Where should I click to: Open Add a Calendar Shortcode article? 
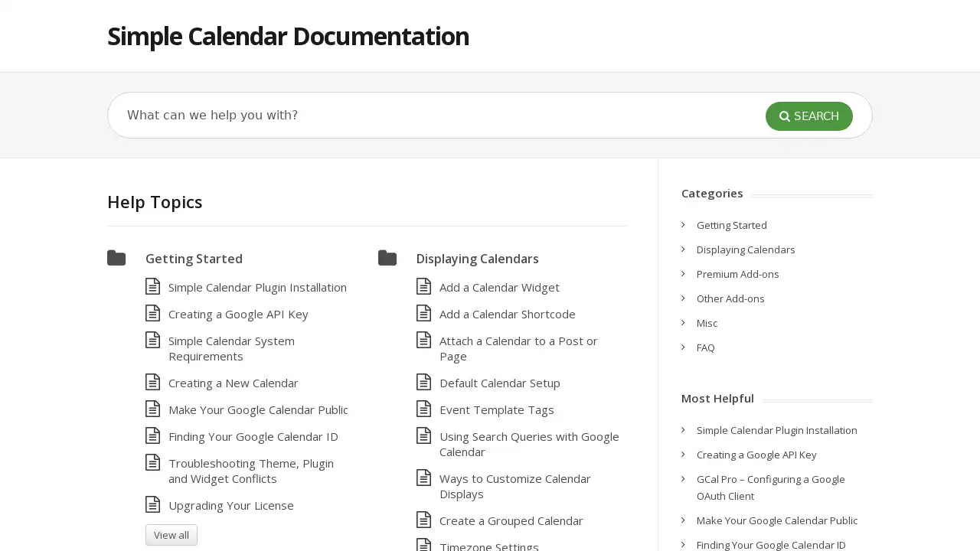[507, 314]
